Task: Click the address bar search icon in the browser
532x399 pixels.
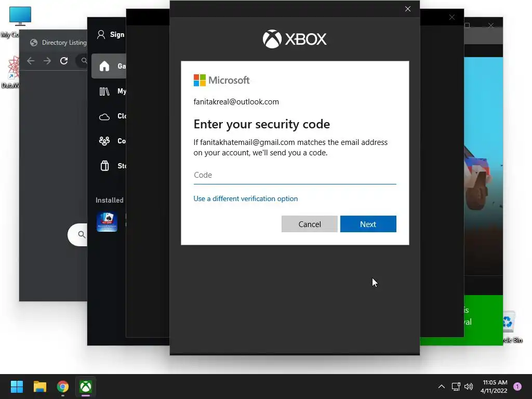Action: 84,61
